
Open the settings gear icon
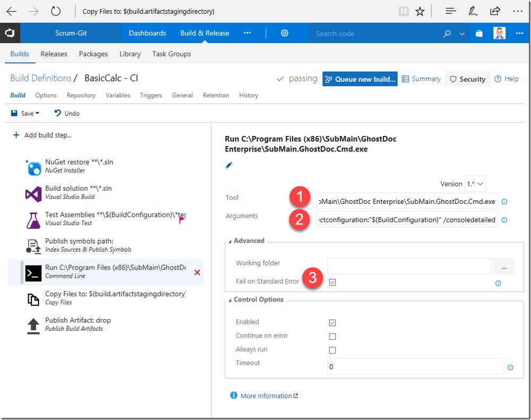point(285,33)
